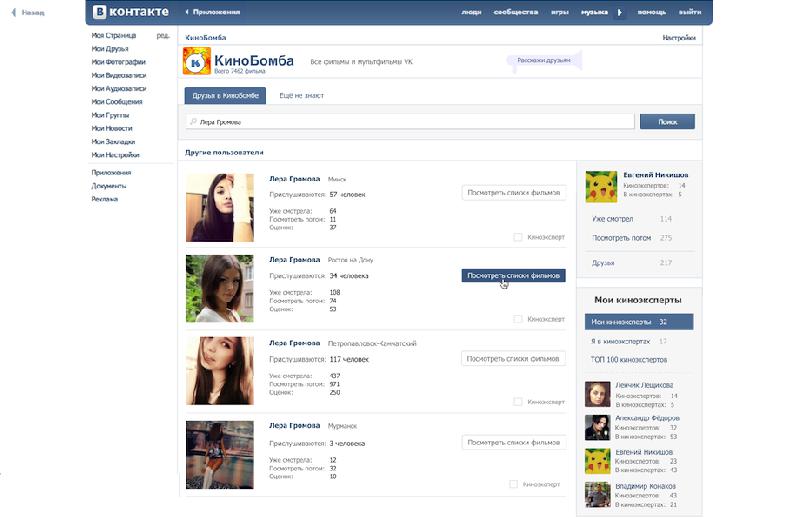This screenshot has height=518, width=800.
Task: Open ТОП 100 киноэкспертов
Action: click(629, 360)
